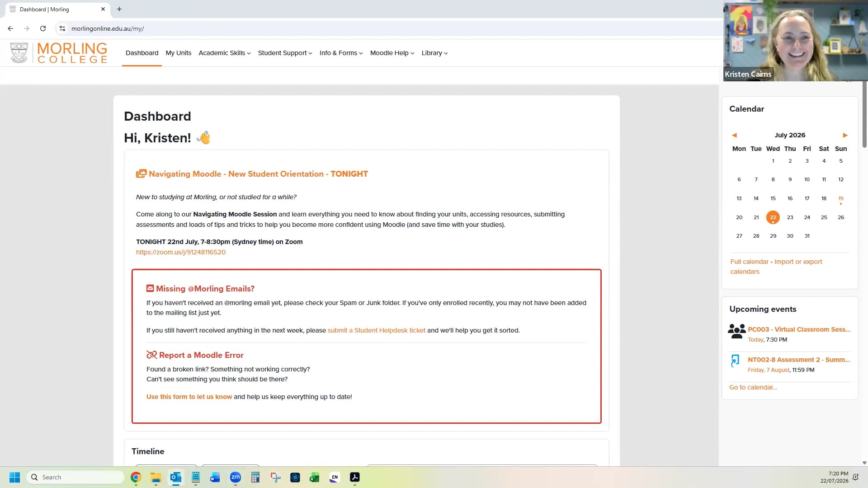868x488 pixels.
Task: Click the browser address bar URL
Action: pyautogui.click(x=108, y=28)
